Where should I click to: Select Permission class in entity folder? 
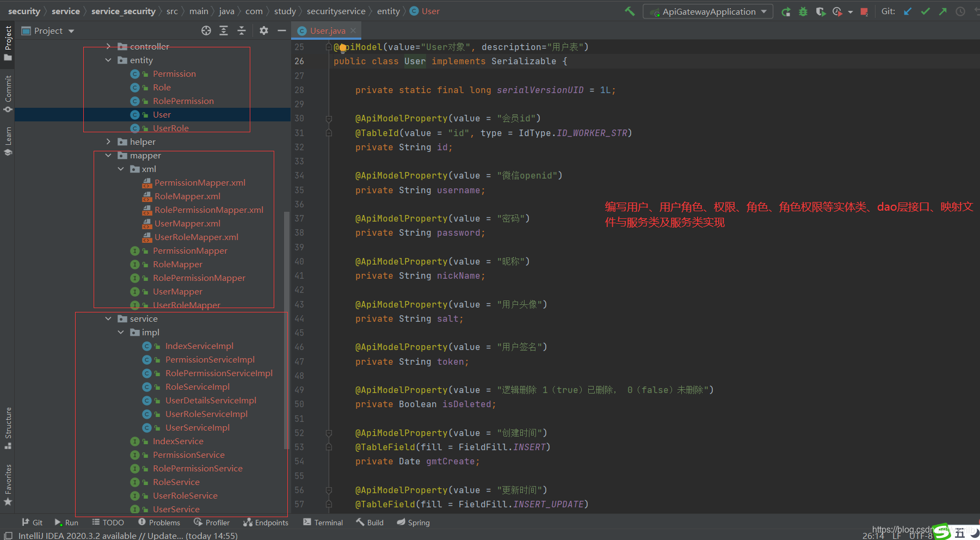pos(174,73)
